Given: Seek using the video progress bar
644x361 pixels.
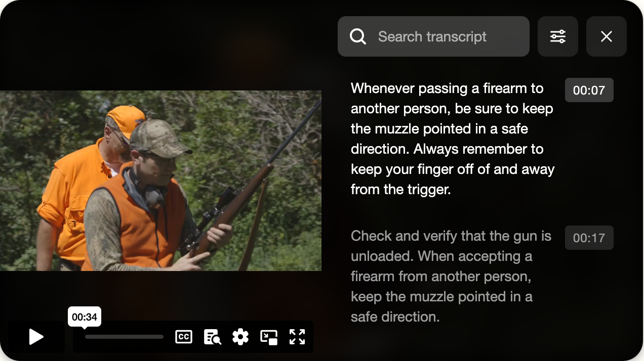Looking at the screenshot, I should coord(124,337).
